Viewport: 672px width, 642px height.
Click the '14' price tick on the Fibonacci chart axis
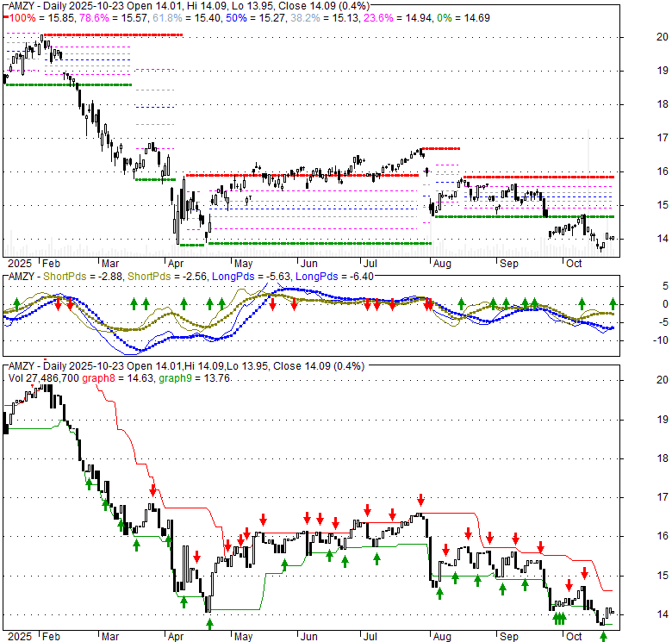tap(663, 239)
